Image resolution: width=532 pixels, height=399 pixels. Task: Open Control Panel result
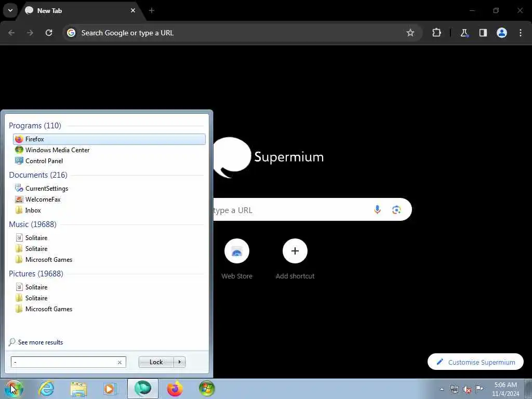tap(109, 161)
